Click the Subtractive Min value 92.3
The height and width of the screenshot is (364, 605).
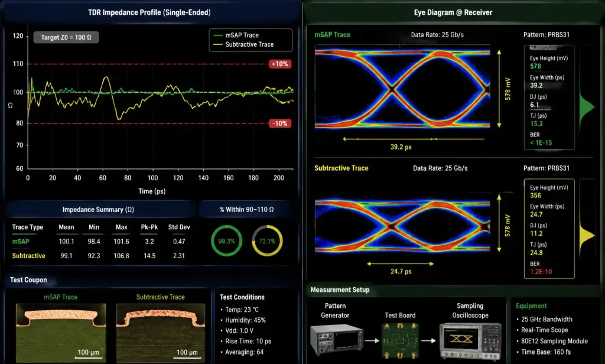point(94,256)
